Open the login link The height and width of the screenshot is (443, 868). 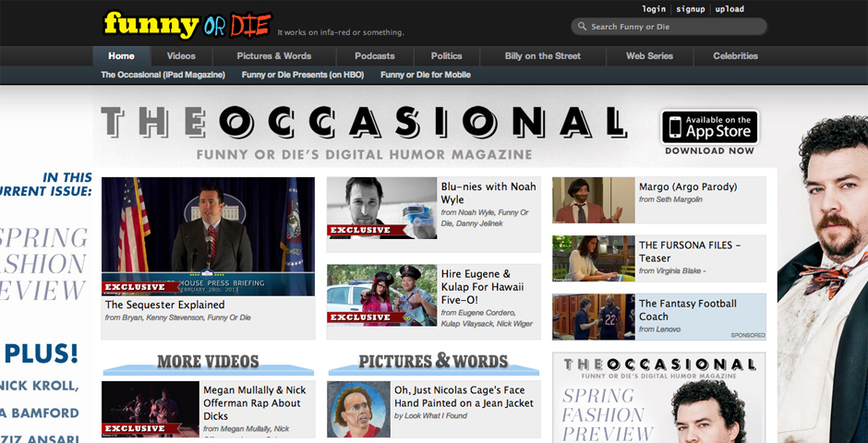pyautogui.click(x=654, y=9)
